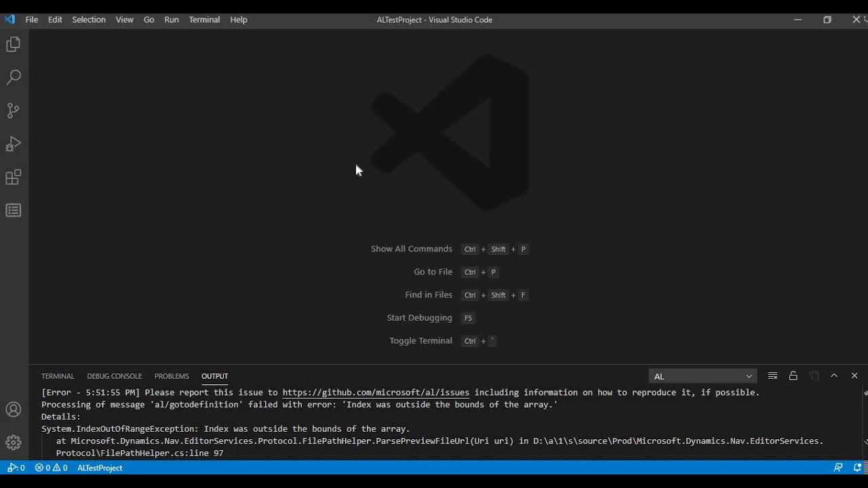Screen dimensions: 868x488
Task: Open the Manage gear icon
Action: [x=14, y=443]
